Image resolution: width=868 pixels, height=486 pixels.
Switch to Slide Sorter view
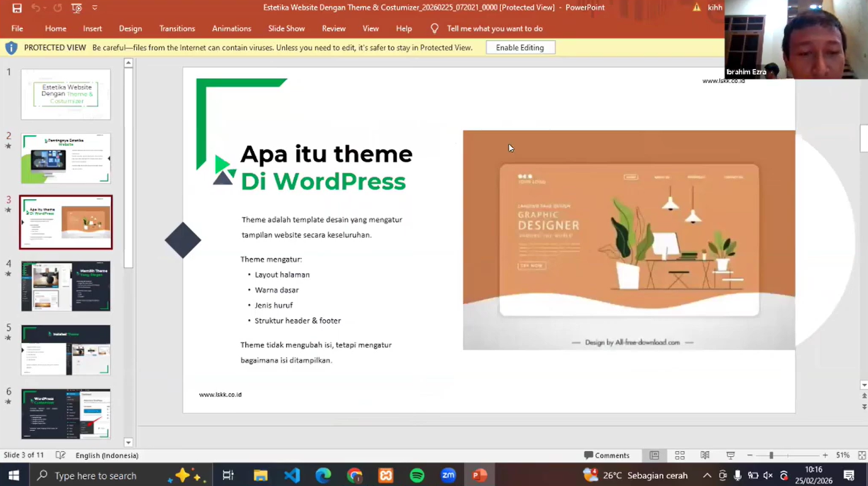point(680,455)
